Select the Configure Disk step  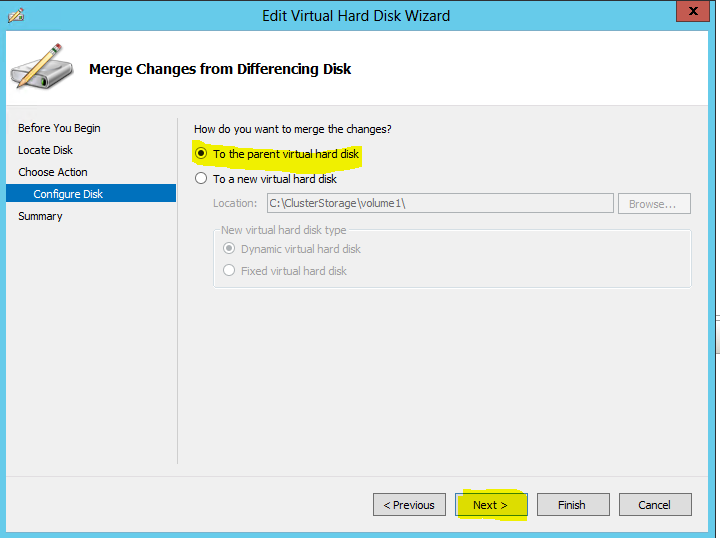click(x=68, y=194)
